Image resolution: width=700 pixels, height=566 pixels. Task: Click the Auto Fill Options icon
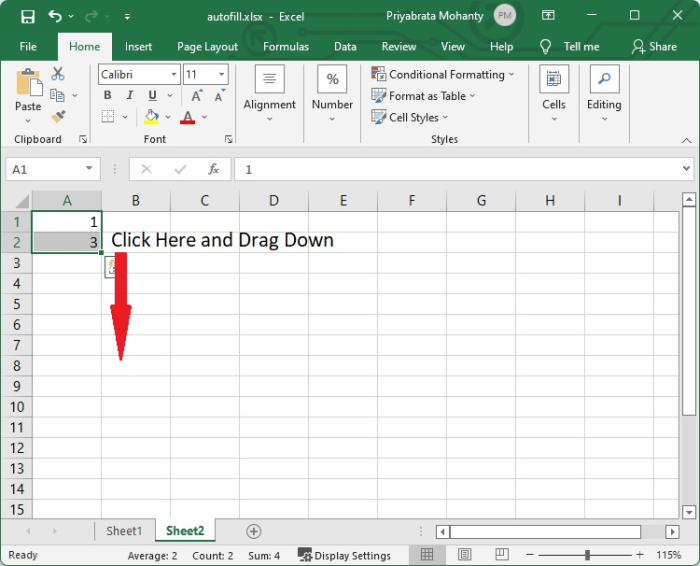click(x=111, y=267)
